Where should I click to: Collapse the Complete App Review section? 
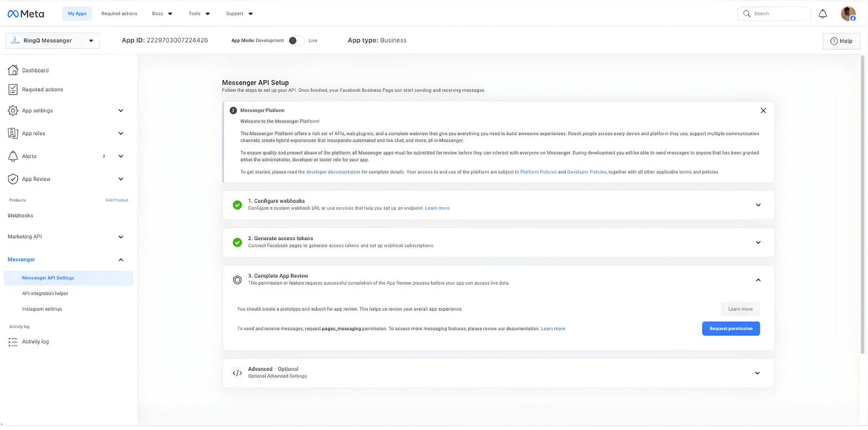coord(758,279)
